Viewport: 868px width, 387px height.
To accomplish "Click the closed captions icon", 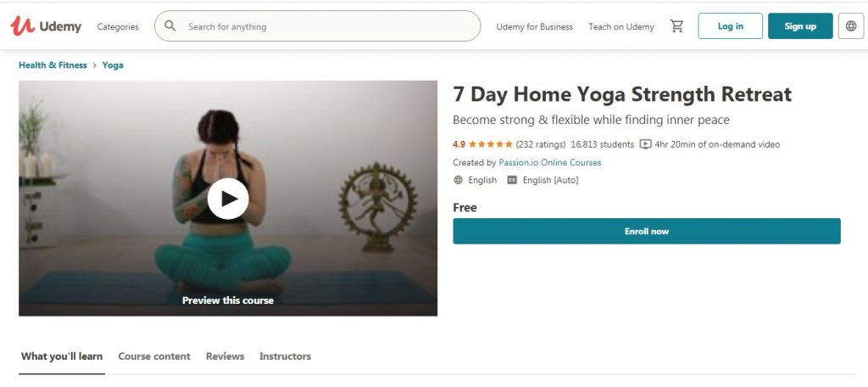I will coord(512,180).
